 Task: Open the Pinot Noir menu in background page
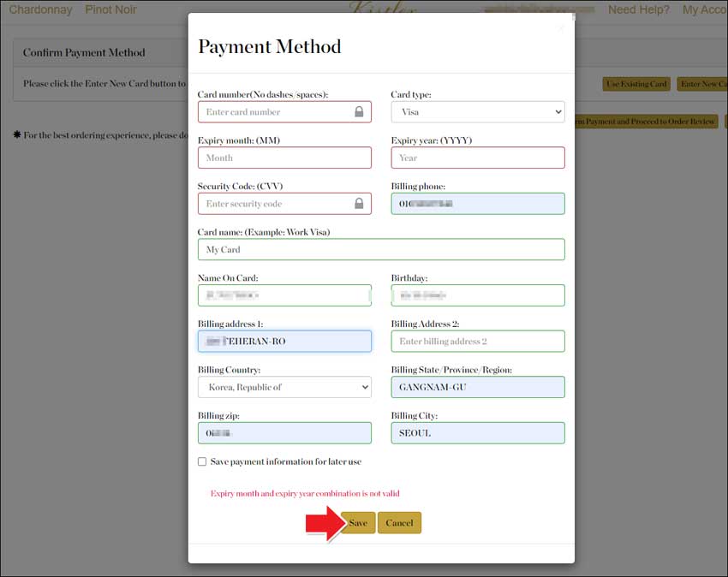pyautogui.click(x=110, y=9)
